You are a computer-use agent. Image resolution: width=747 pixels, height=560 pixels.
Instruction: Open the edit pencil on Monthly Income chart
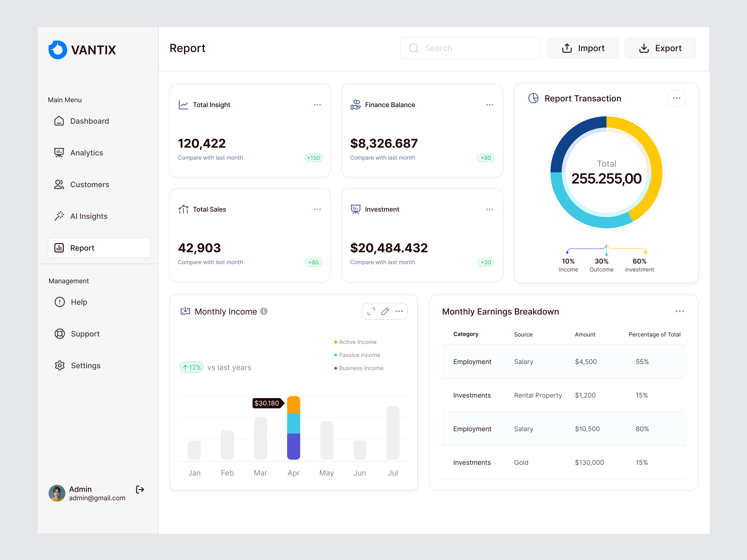point(385,311)
